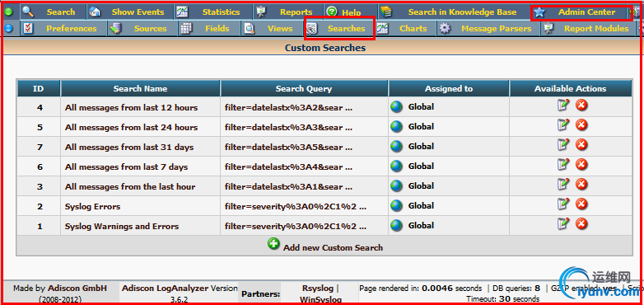644x305 pixels.
Task: Delete the 'last 12 hours' search
Action: point(581,106)
